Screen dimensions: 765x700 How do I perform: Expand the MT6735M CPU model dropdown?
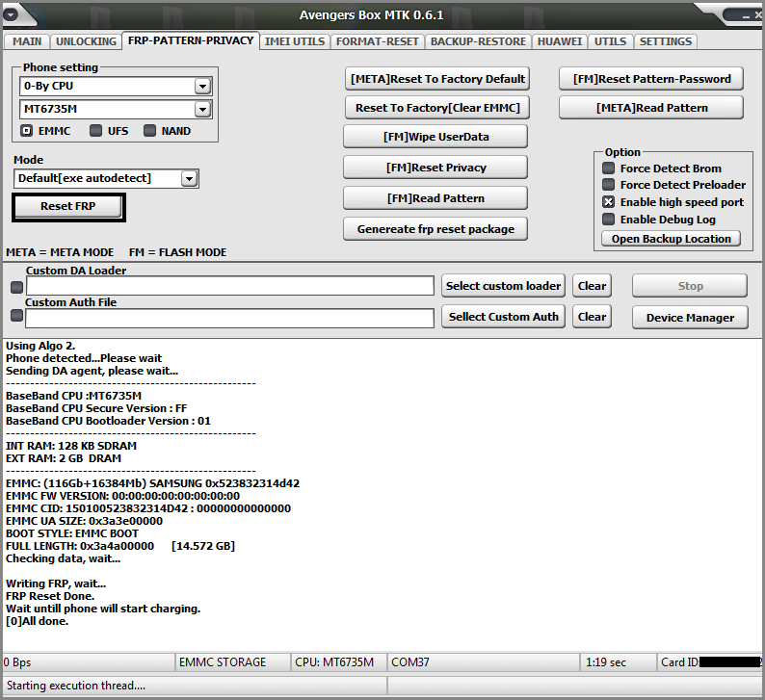(x=202, y=109)
